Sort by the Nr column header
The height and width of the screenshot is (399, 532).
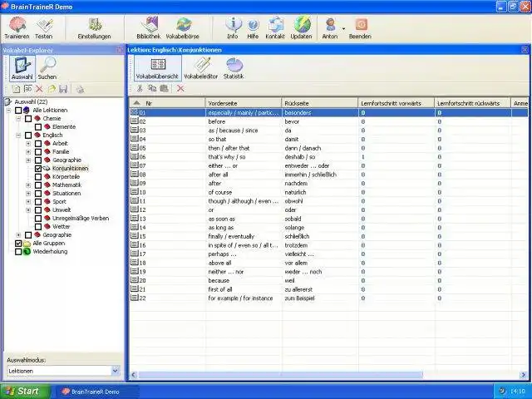[167, 103]
